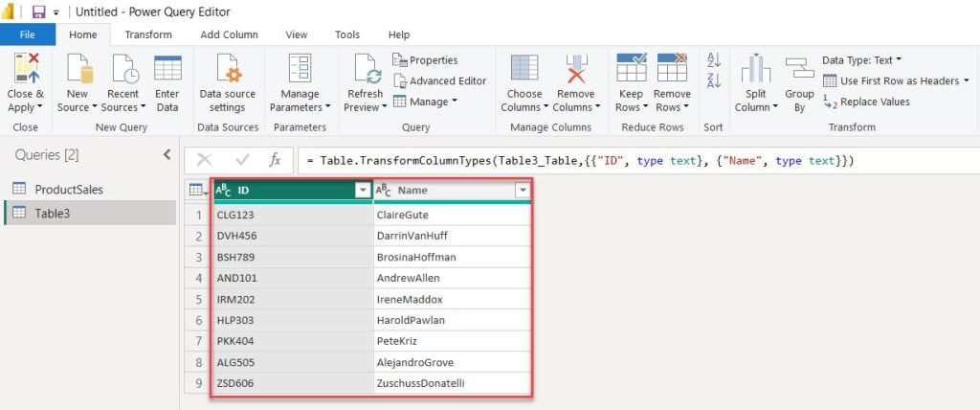This screenshot has height=410, width=980.
Task: Click the save icon in title bar
Action: click(x=38, y=11)
